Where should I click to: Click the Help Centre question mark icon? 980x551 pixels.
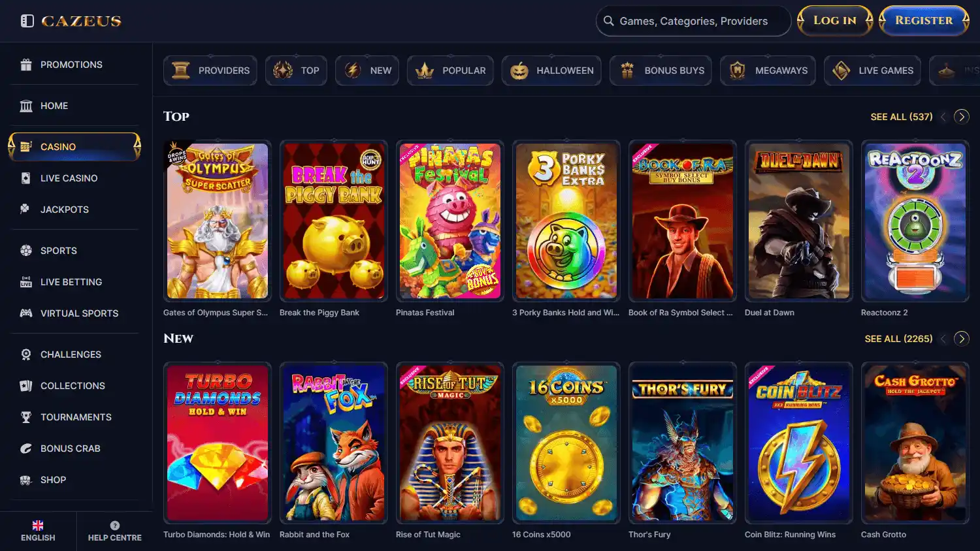tap(115, 526)
